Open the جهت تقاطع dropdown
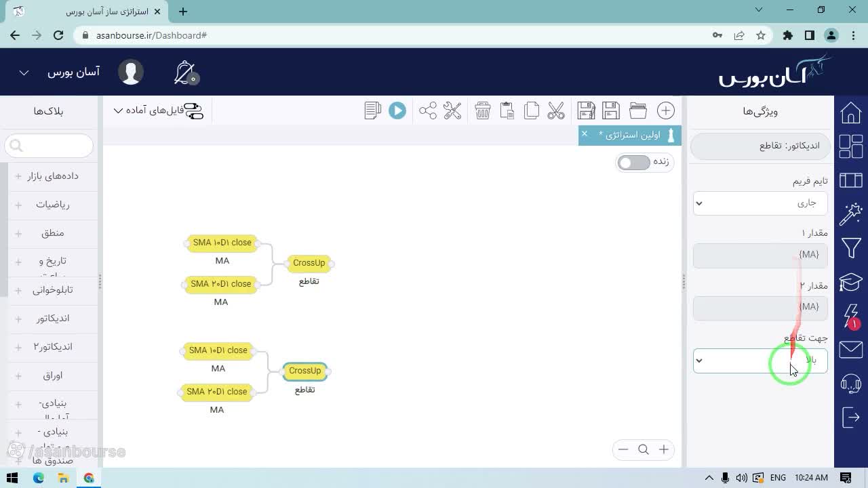 [x=760, y=361]
